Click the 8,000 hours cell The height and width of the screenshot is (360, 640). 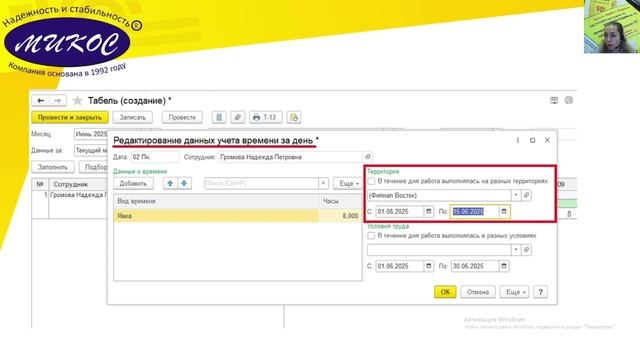(x=340, y=216)
